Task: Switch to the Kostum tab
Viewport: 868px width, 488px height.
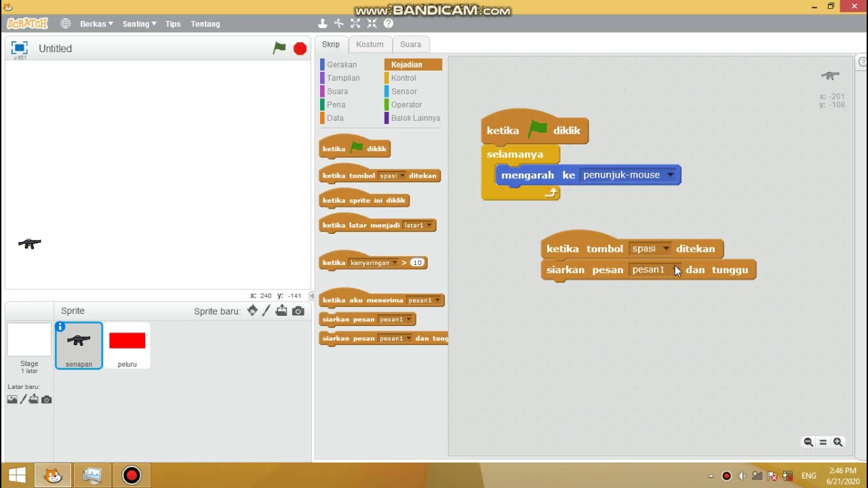Action: (370, 44)
